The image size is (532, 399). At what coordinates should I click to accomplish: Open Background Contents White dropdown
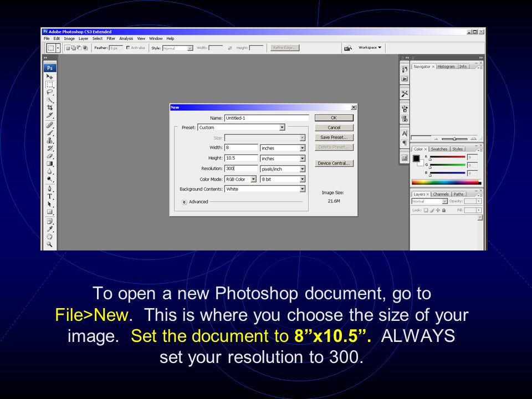265,189
